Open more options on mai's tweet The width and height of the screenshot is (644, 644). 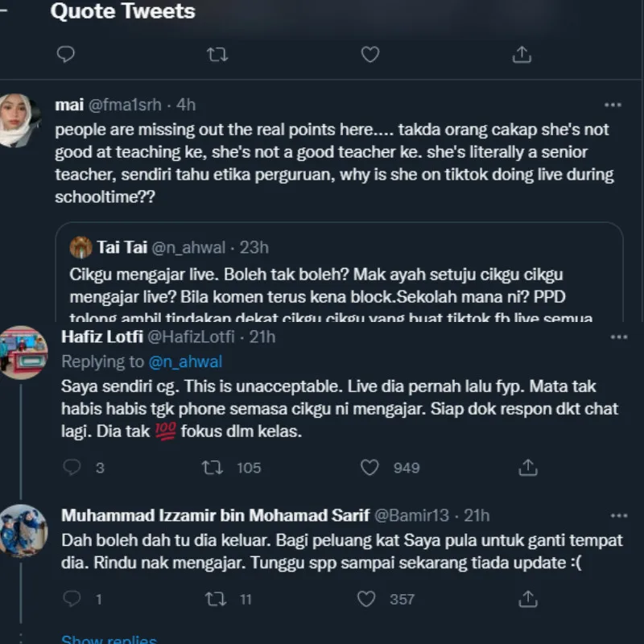click(613, 105)
